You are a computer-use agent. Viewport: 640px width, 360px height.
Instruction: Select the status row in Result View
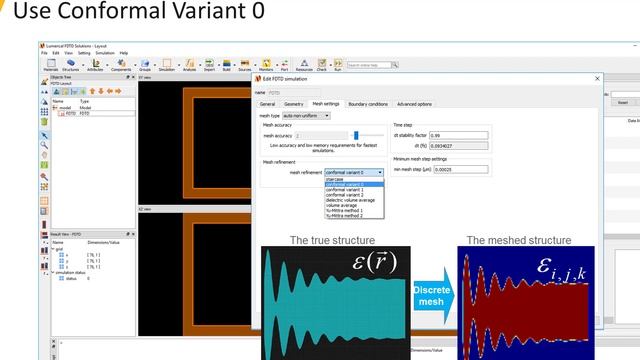tap(93, 278)
